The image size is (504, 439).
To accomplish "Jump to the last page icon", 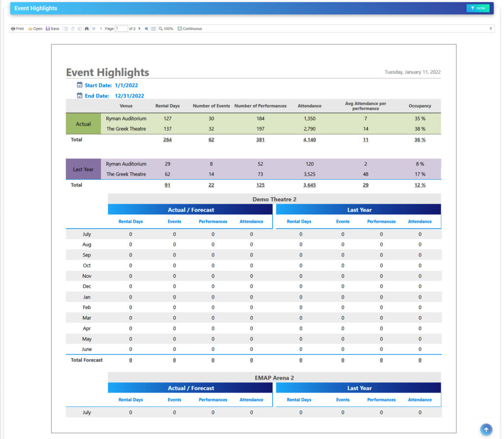I will (146, 28).
